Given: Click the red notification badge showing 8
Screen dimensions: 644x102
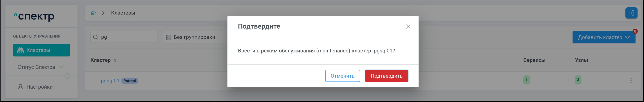Looking at the screenshot, I should coord(635,31).
